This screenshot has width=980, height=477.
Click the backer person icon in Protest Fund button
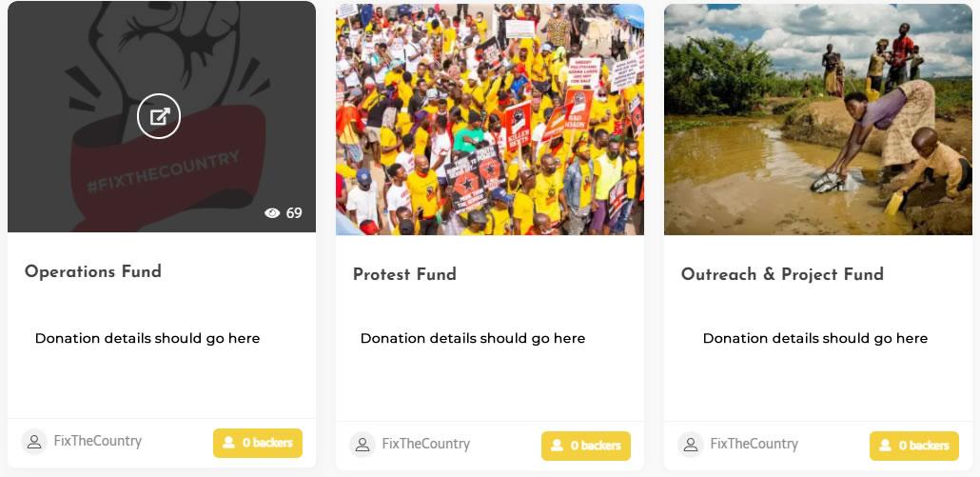[x=557, y=446]
